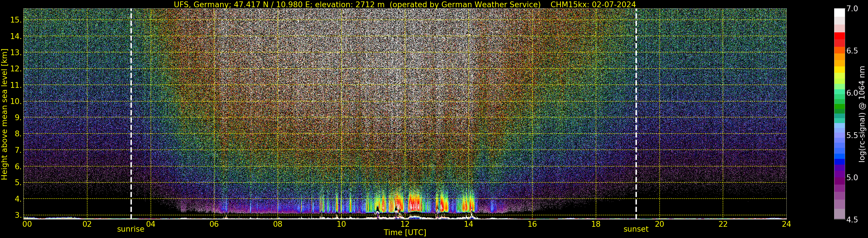This screenshot has height=238, width=868.
Task: Click the time axis tick "16"
Action: pyautogui.click(x=532, y=224)
